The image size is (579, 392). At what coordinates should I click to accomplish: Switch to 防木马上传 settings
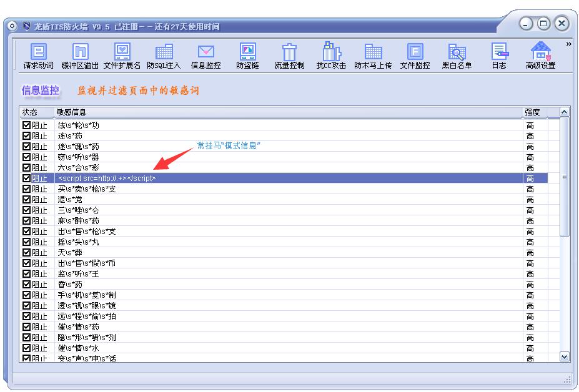(373, 56)
